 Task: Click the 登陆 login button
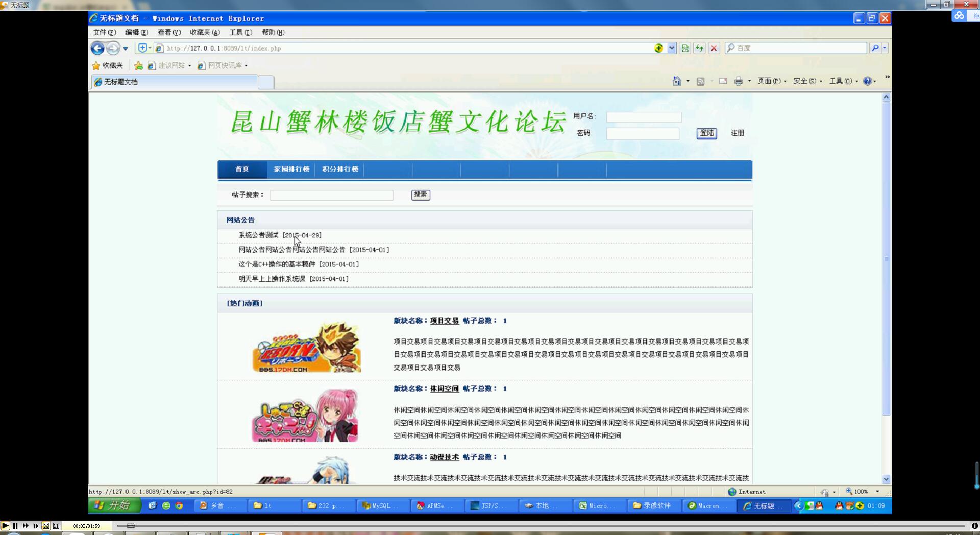[707, 133]
